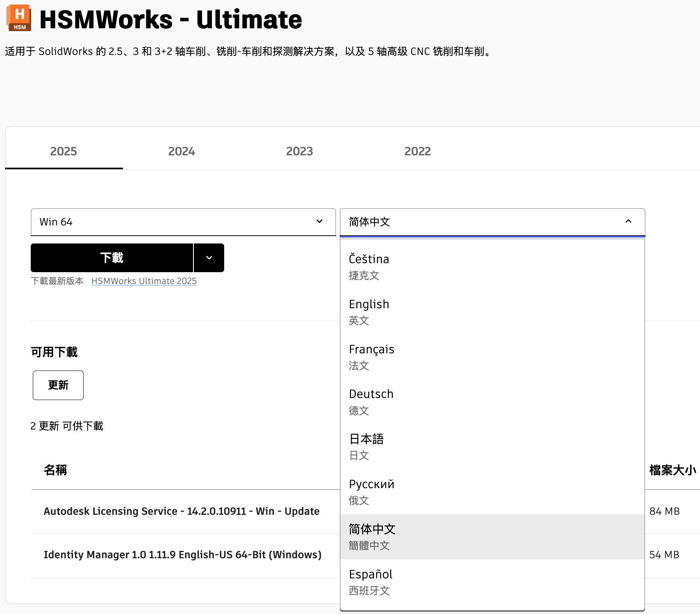
Task: Open the HSMWorks Ultimate 2025 link
Action: pyautogui.click(x=144, y=281)
